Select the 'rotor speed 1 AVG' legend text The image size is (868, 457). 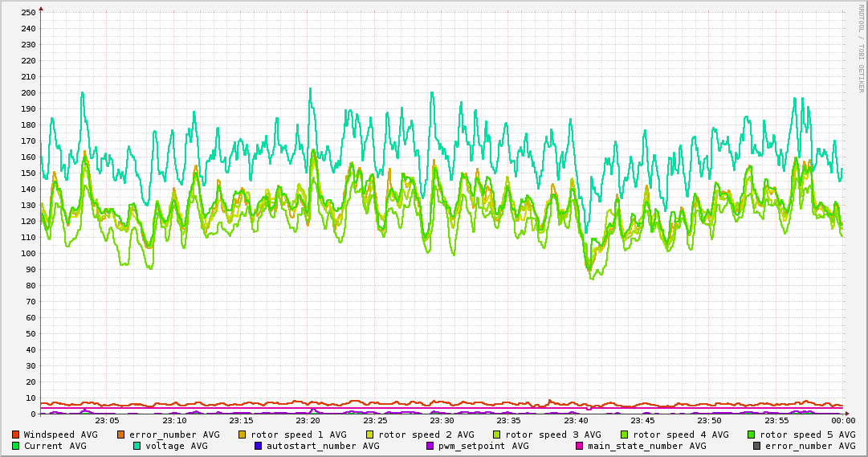click(299, 435)
